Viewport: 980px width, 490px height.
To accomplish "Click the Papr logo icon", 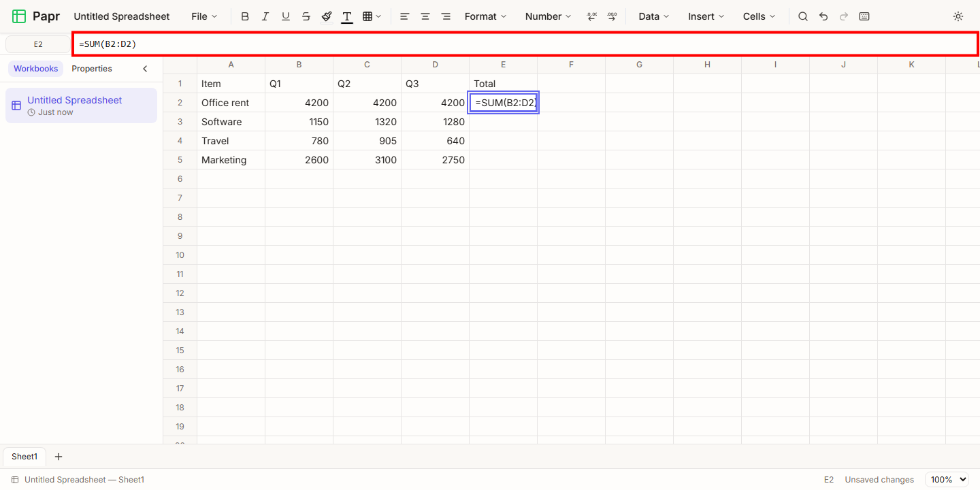I will click(x=19, y=16).
